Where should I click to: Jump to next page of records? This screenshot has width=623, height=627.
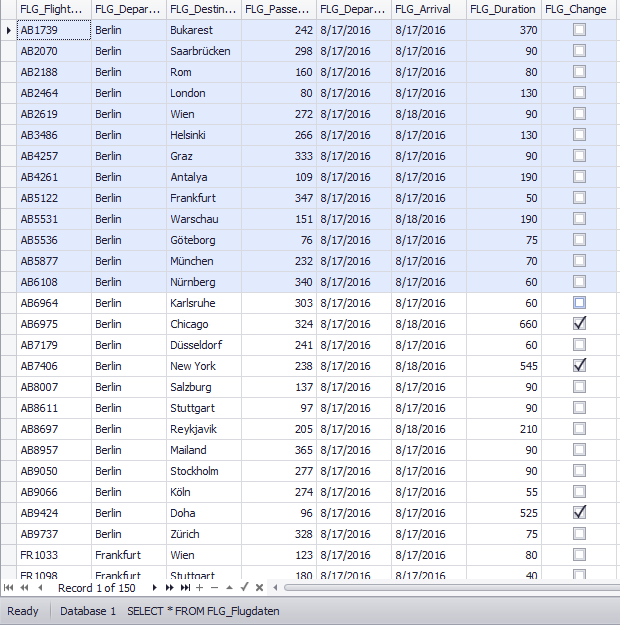point(170,588)
